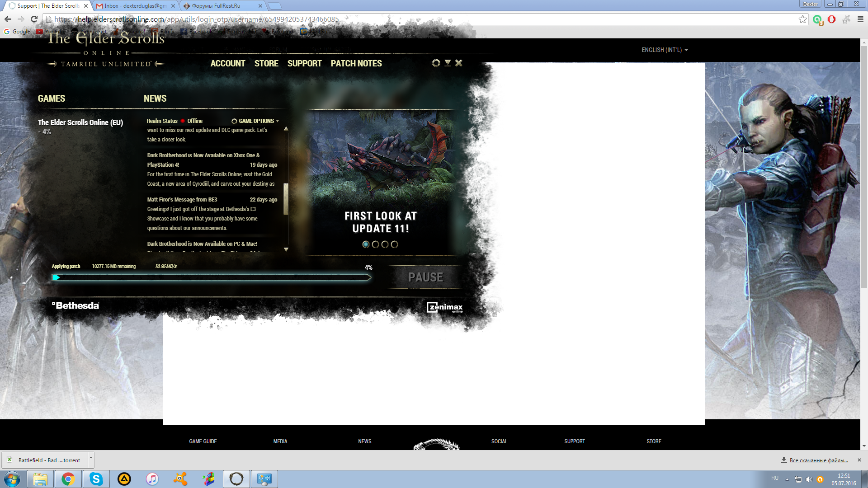The width and height of the screenshot is (868, 488).
Task: Open the Windows Start menu
Action: [12, 479]
